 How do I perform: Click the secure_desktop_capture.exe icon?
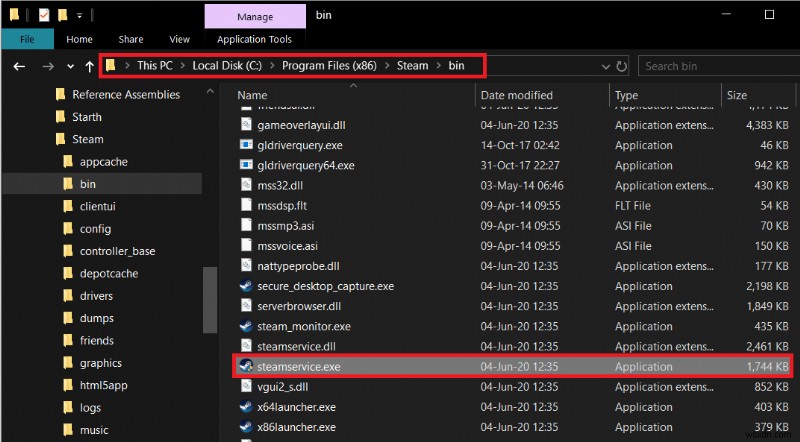point(246,285)
